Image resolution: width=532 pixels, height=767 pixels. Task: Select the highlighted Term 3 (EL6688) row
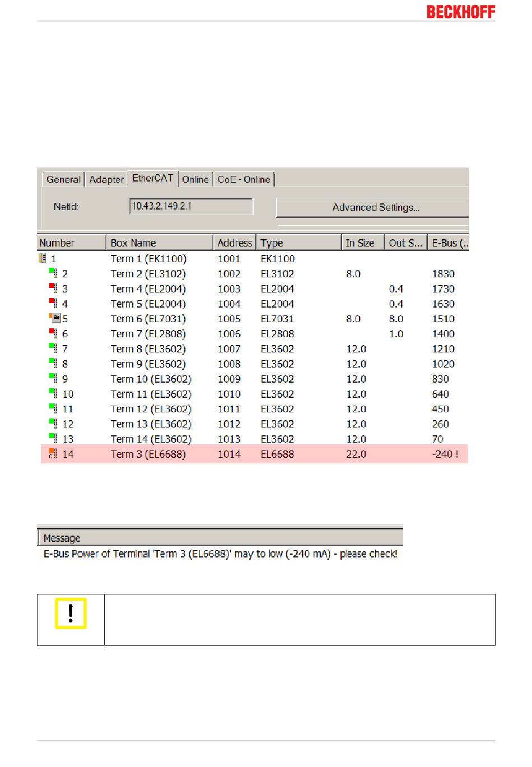(x=254, y=454)
